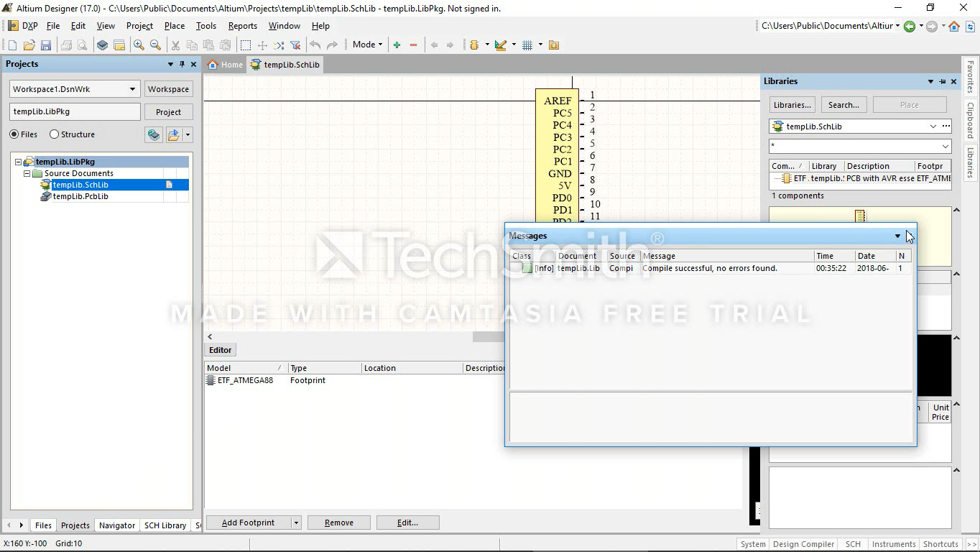Click the Open document folder icon

point(29,45)
